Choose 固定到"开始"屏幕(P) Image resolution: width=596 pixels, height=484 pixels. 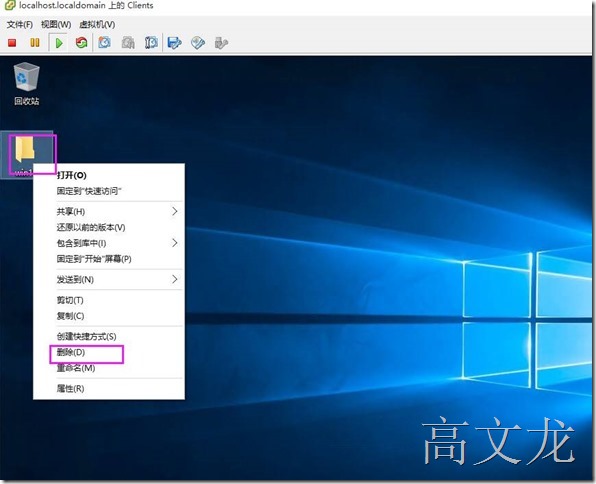click(109, 259)
